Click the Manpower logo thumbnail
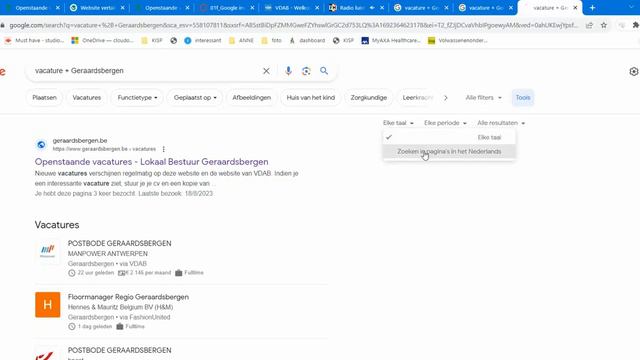The height and width of the screenshot is (360, 640). coord(47,251)
